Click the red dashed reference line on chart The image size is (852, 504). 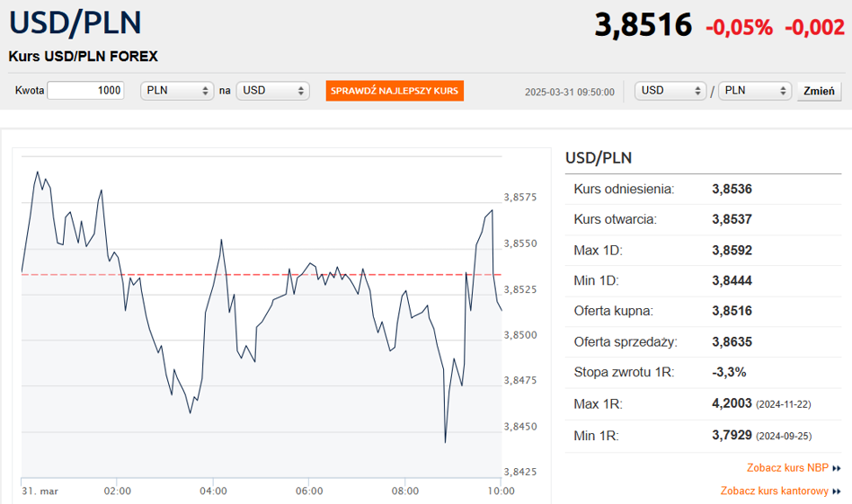(x=261, y=275)
